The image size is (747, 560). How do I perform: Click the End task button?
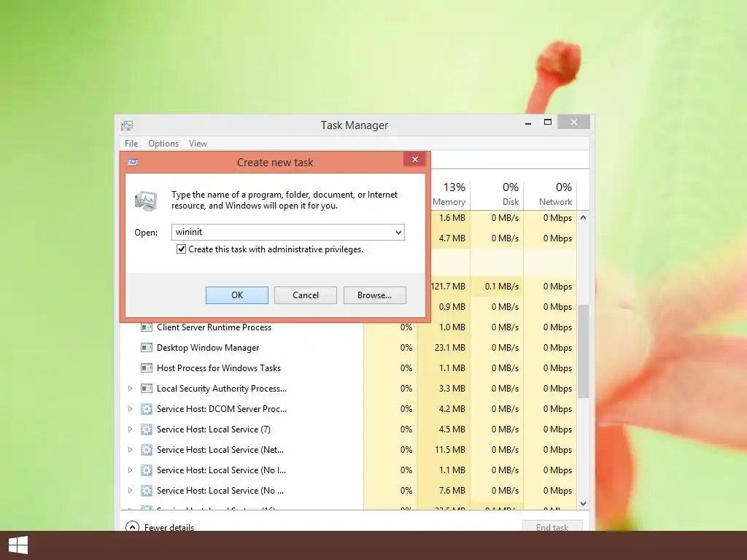[x=552, y=526]
